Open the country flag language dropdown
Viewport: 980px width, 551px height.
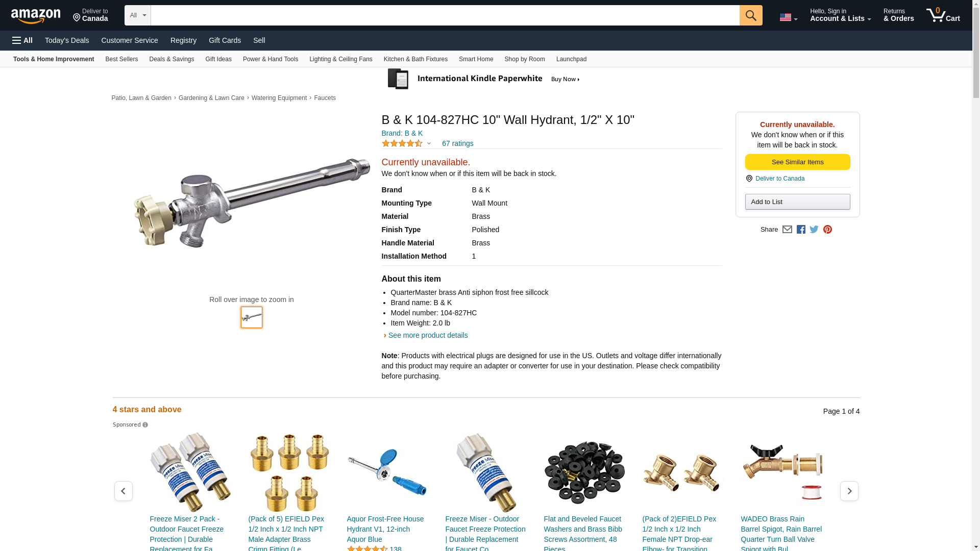click(788, 17)
